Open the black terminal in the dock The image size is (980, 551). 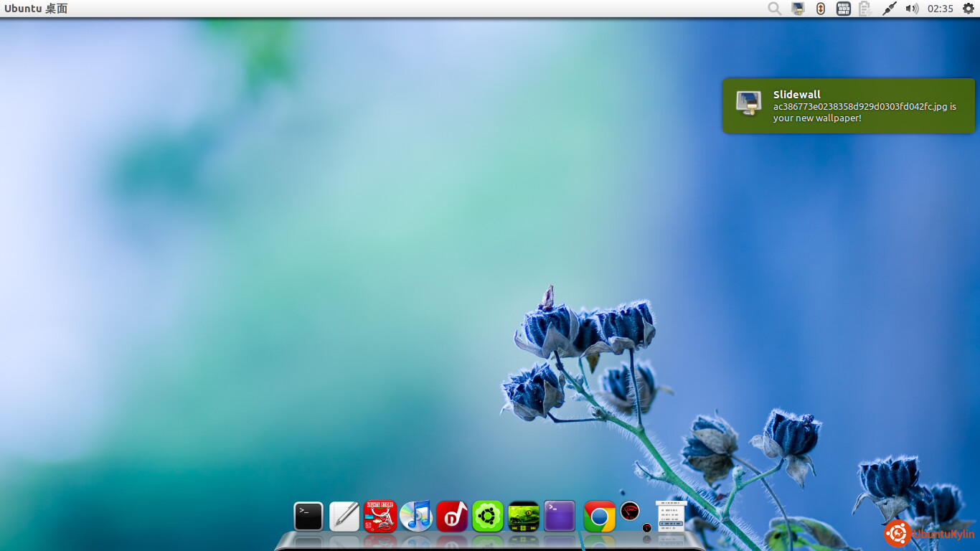tap(308, 517)
